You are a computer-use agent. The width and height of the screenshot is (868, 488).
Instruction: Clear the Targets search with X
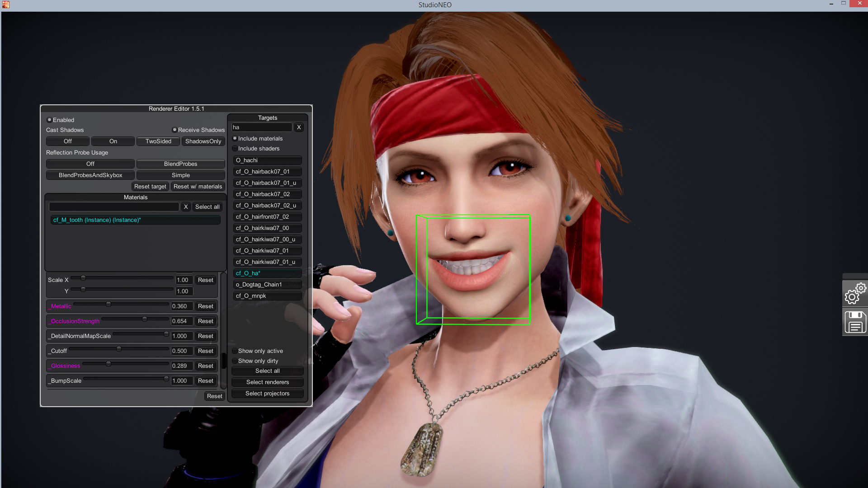[x=299, y=127]
